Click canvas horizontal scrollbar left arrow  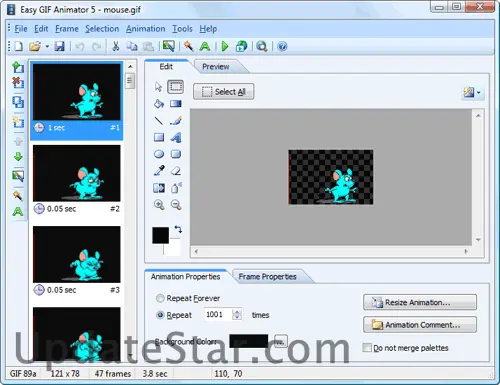click(196, 252)
